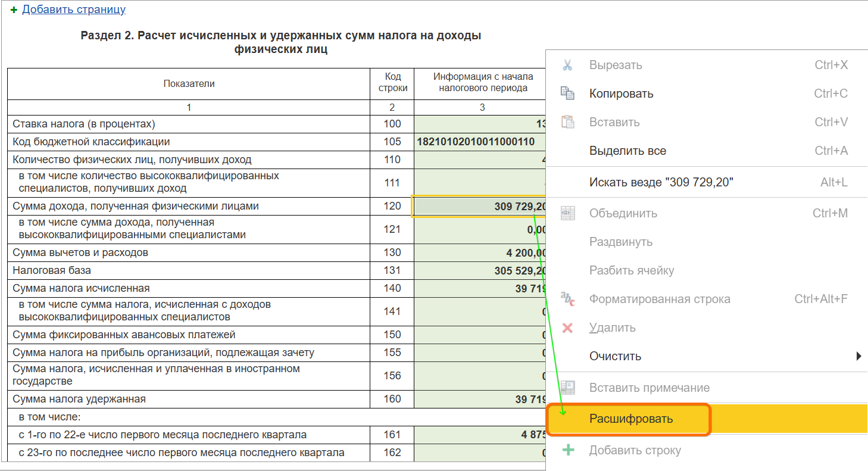Choose Вырезать in the context menu
This screenshot has height=471, width=868.
click(x=707, y=65)
